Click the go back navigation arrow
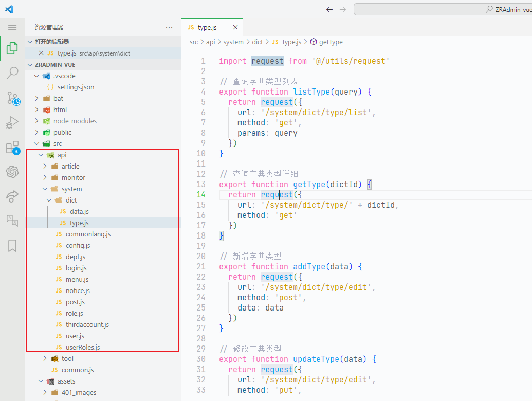532x401 pixels. 329,9
